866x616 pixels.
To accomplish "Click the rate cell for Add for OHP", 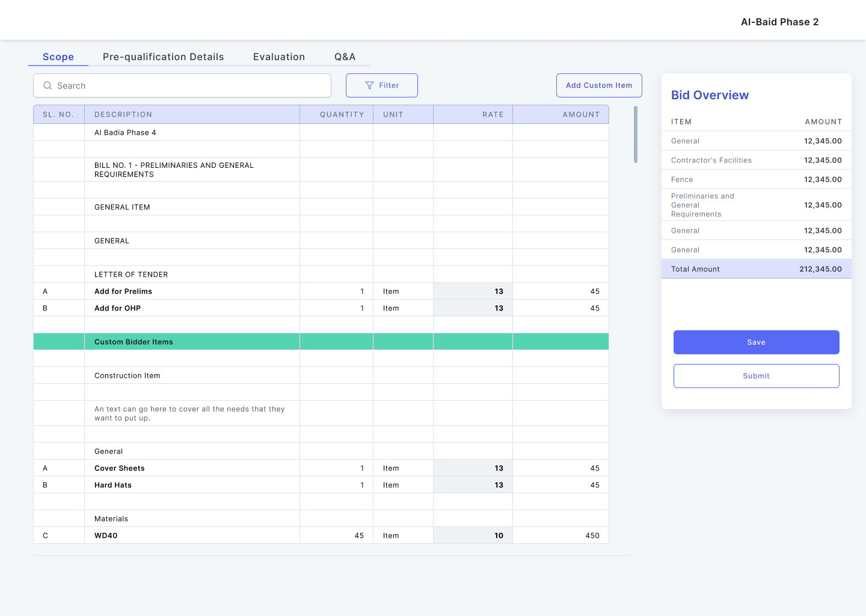I will coord(473,308).
